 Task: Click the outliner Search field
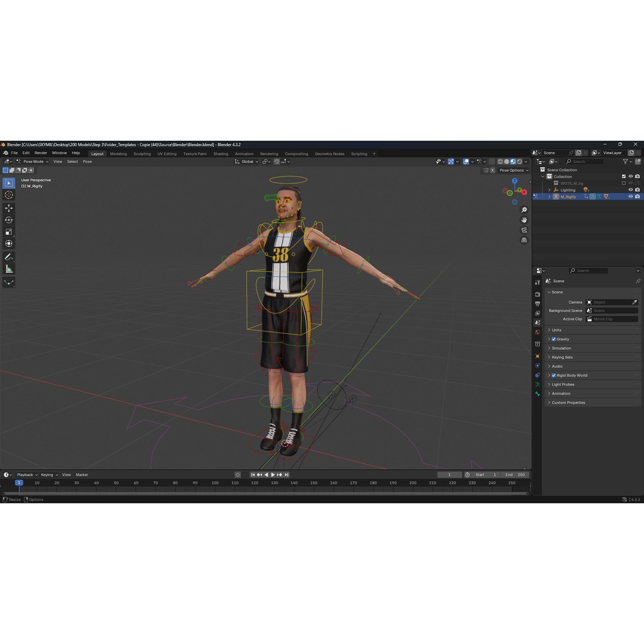584,162
